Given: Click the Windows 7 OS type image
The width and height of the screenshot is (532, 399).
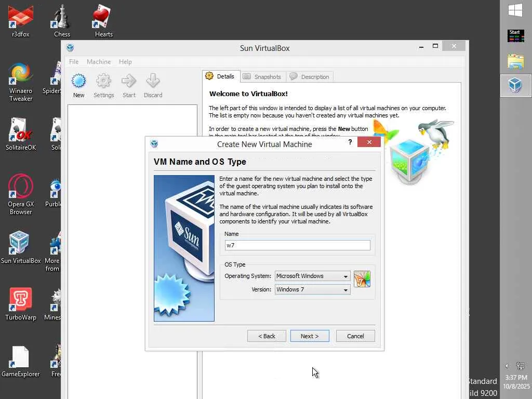Looking at the screenshot, I should 362,279.
